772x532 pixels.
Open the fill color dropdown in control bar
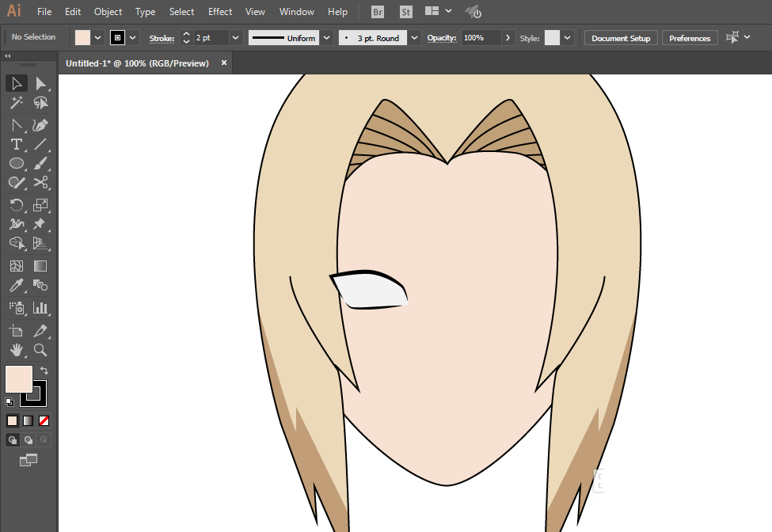(98, 38)
